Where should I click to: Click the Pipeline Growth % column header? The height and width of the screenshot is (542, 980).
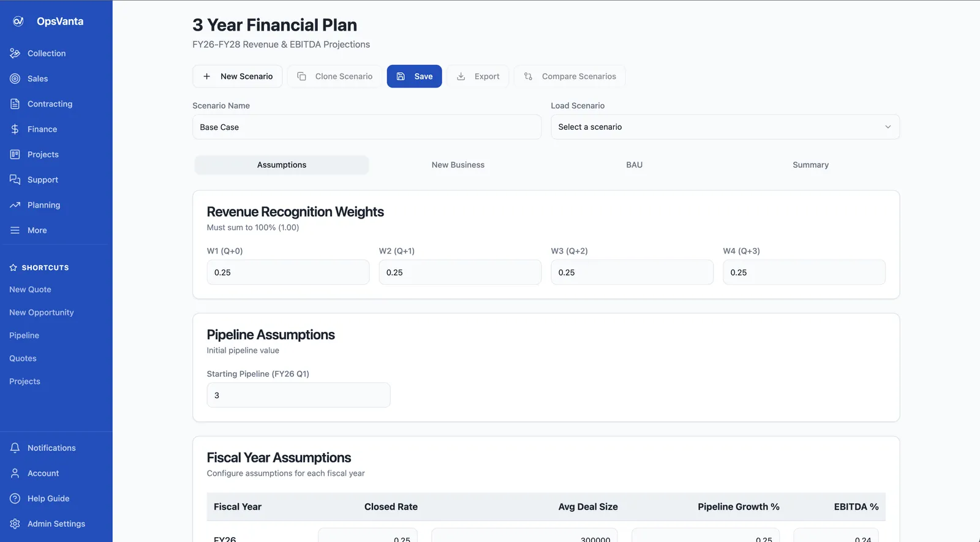739,506
